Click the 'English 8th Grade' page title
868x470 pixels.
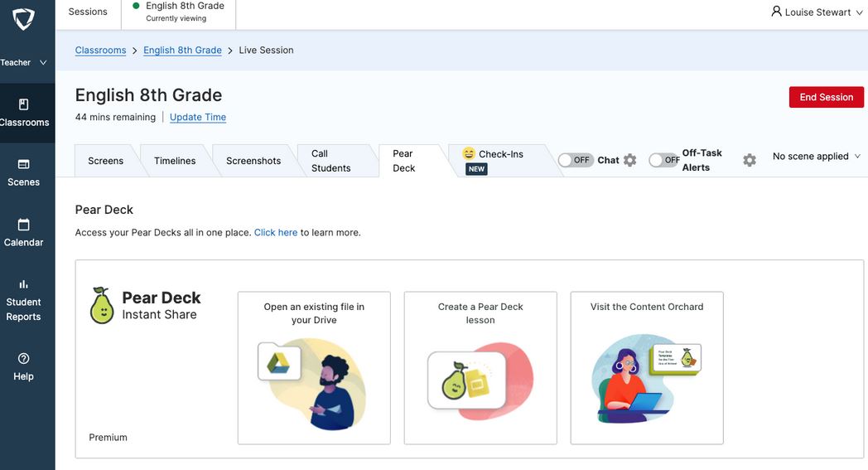[x=148, y=94]
